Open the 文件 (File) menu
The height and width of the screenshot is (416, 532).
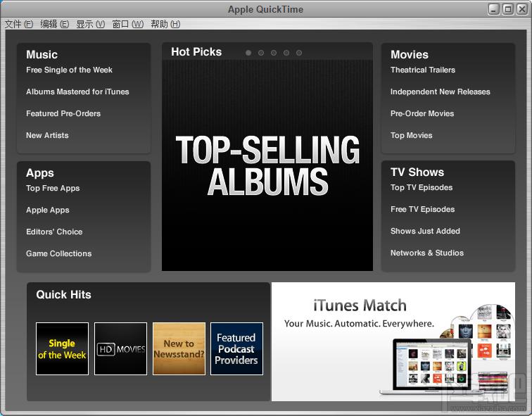pyautogui.click(x=19, y=24)
